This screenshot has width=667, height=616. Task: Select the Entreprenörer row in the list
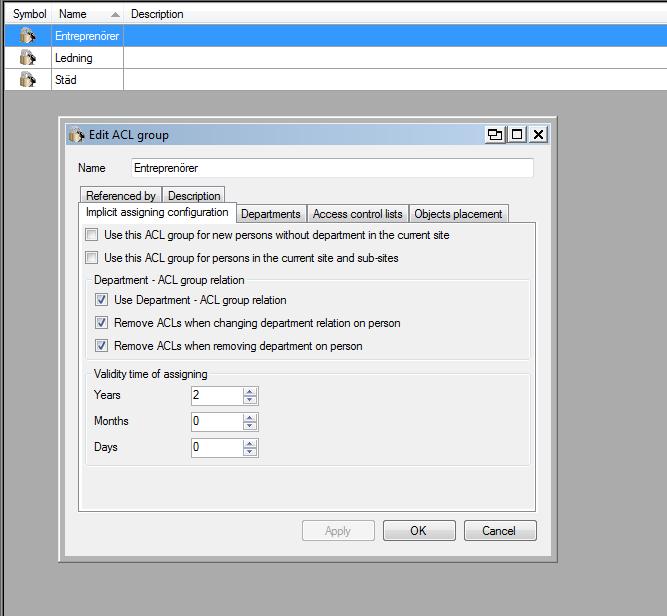pos(336,35)
